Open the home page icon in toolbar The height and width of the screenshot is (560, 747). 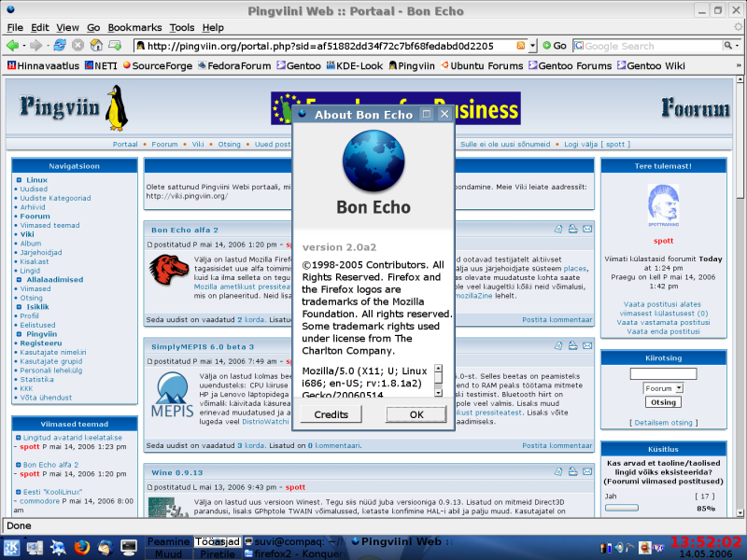coord(96,46)
